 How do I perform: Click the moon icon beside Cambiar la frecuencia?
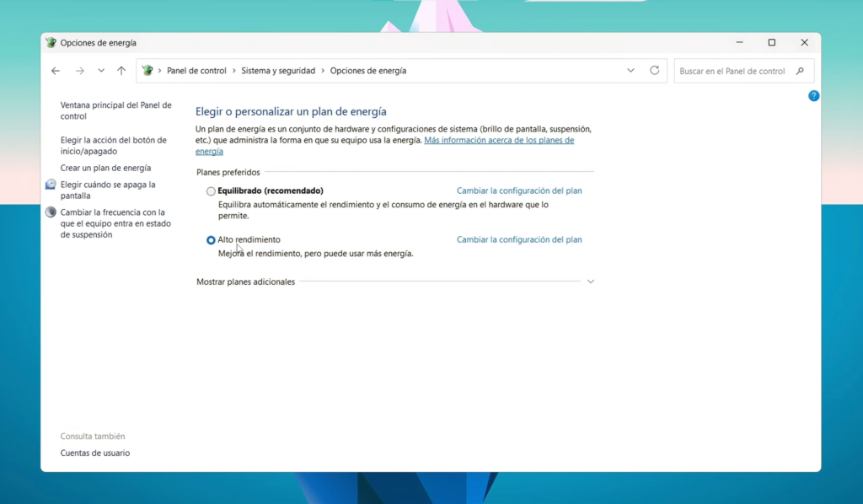click(x=51, y=212)
